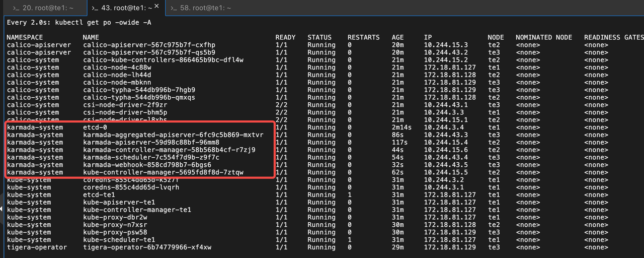Image resolution: width=644 pixels, height=258 pixels.
Task: Click IP 10.244.3.1 of coredns-lvqrh
Action: [444, 187]
